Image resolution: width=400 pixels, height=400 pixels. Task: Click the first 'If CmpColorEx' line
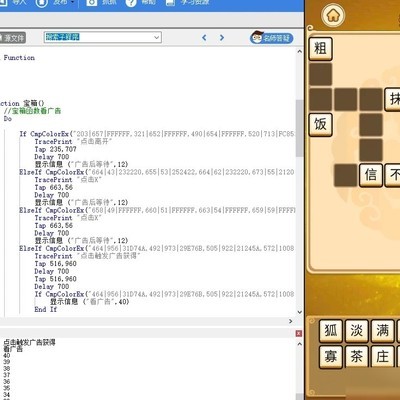click(x=157, y=134)
